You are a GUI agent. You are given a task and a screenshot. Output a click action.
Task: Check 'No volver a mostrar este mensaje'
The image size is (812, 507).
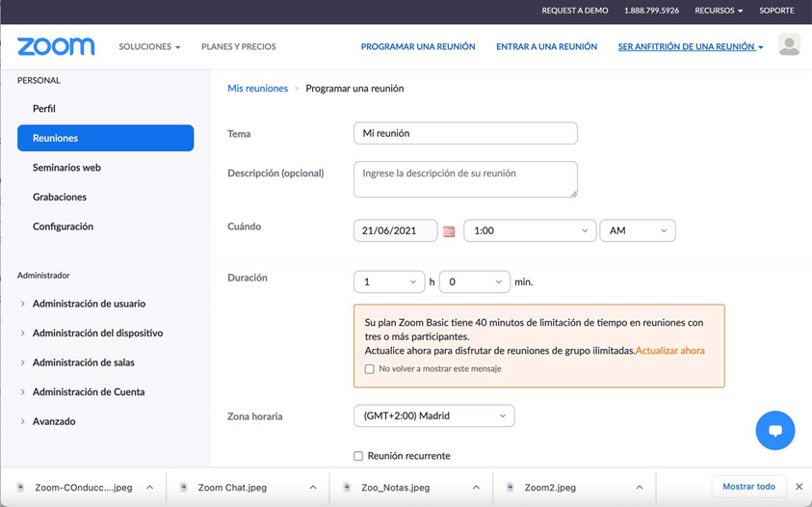369,369
